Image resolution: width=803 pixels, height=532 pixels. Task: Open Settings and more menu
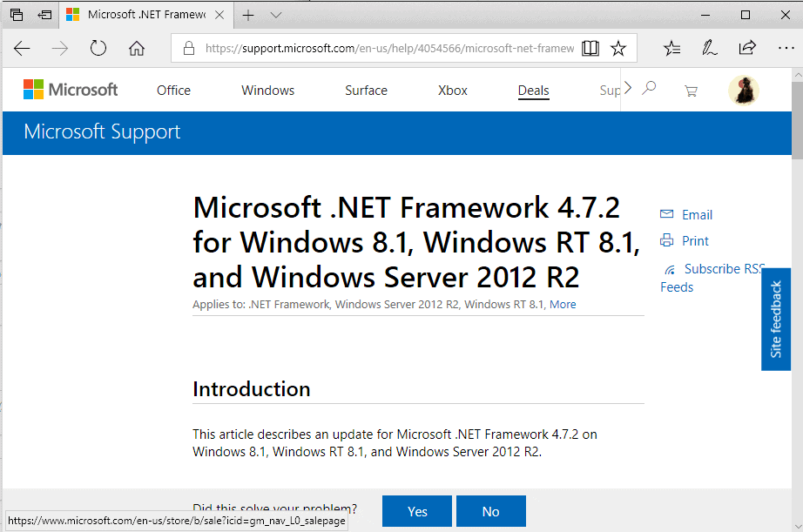[786, 48]
